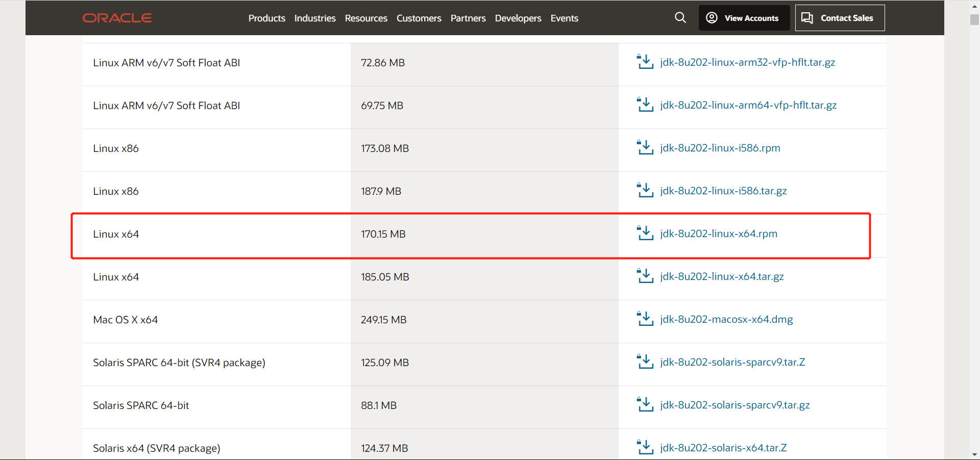Click the download icon beside jdk-8u202-solaris-sparcv9.tar.Z

(x=645, y=362)
